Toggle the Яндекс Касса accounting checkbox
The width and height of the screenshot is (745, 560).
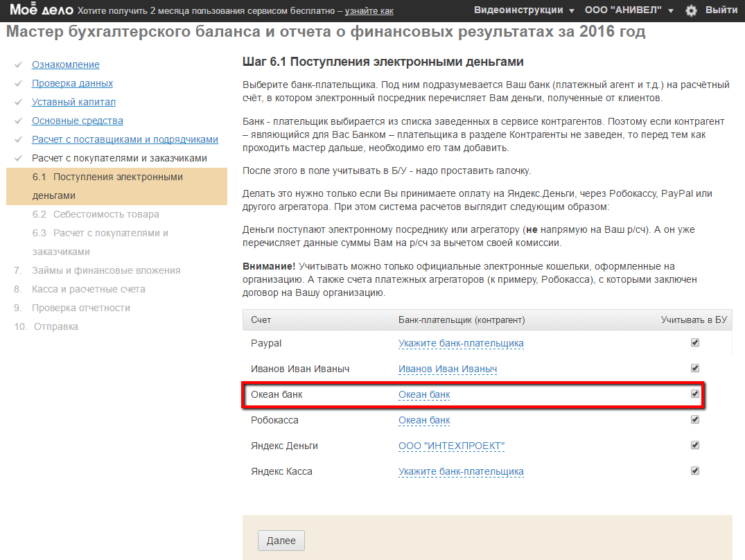[x=695, y=471]
